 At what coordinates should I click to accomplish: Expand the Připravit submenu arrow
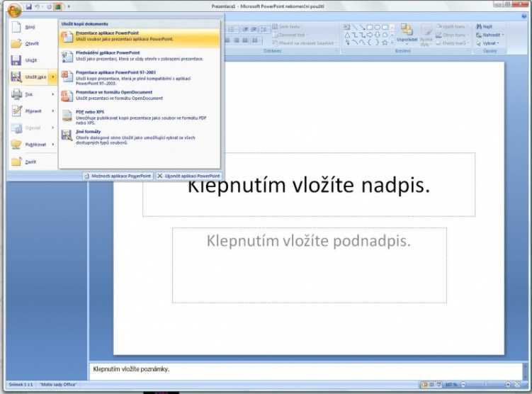pyautogui.click(x=53, y=111)
